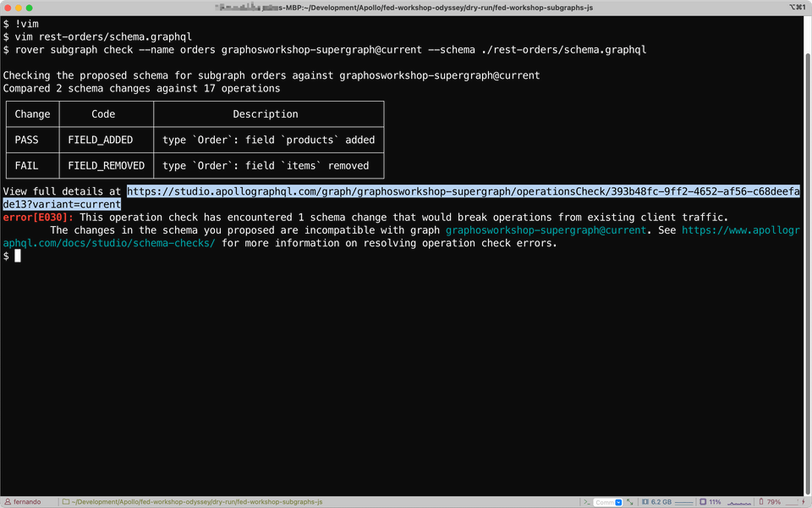Click the command prompt icon in status bar
The width and height of the screenshot is (812, 508).
587,502
